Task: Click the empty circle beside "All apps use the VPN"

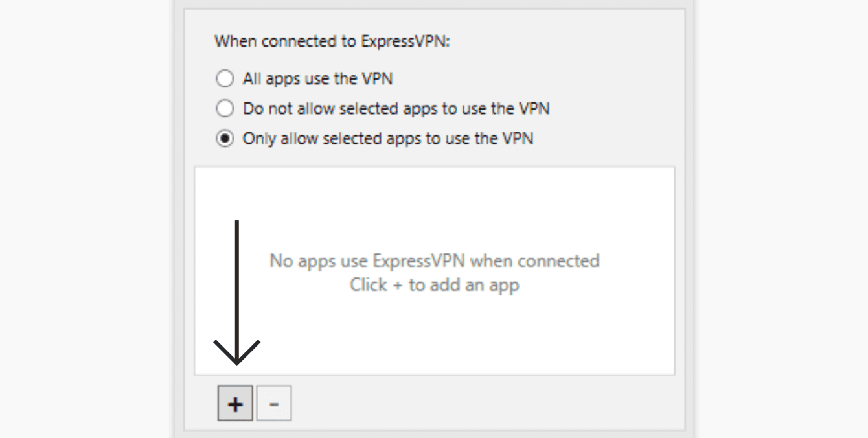Action: [x=225, y=79]
